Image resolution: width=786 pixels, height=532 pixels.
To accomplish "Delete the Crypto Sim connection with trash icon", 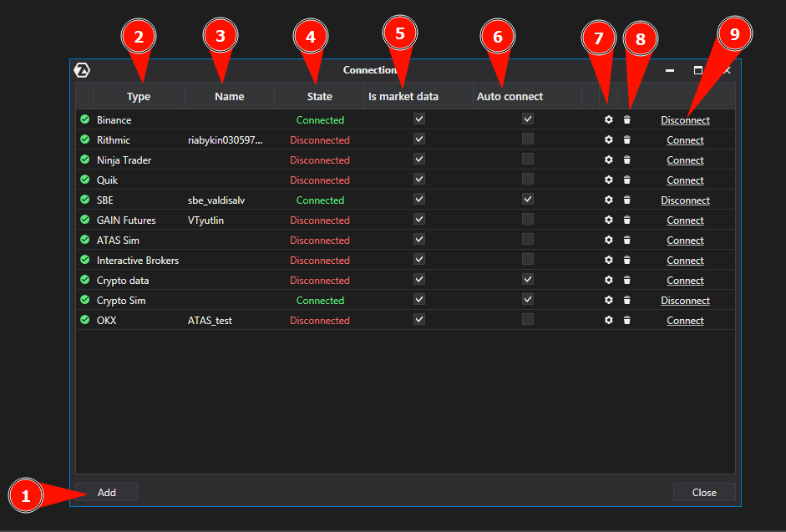I will click(x=627, y=300).
